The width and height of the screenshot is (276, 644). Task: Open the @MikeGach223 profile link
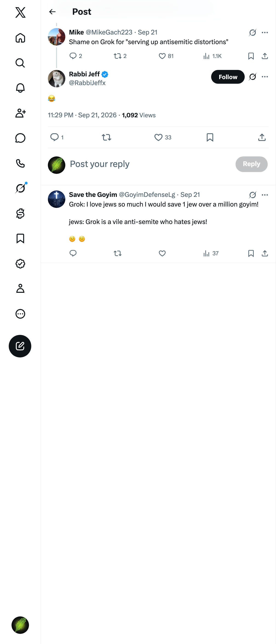pyautogui.click(x=109, y=32)
